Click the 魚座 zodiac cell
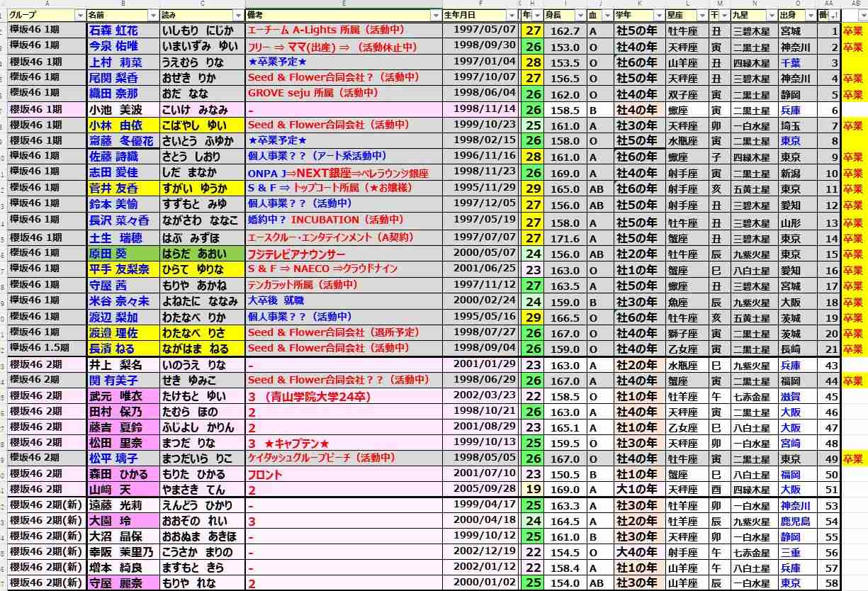868x591 pixels. tap(688, 301)
